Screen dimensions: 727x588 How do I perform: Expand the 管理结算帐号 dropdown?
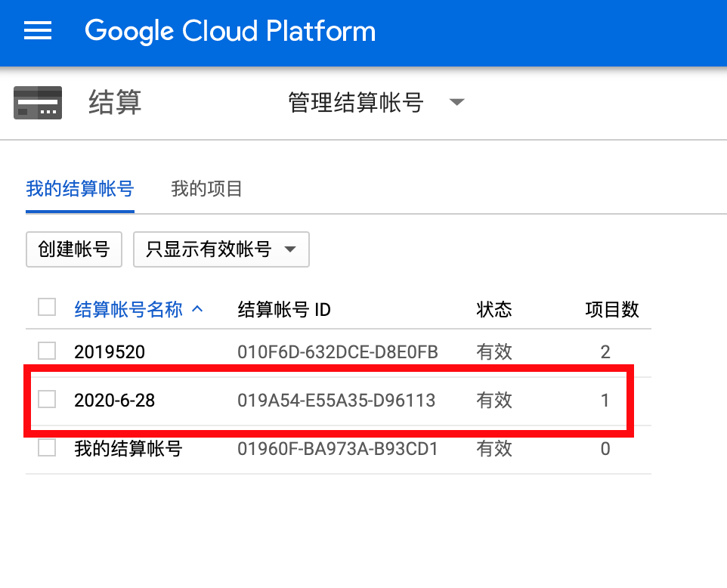(376, 103)
